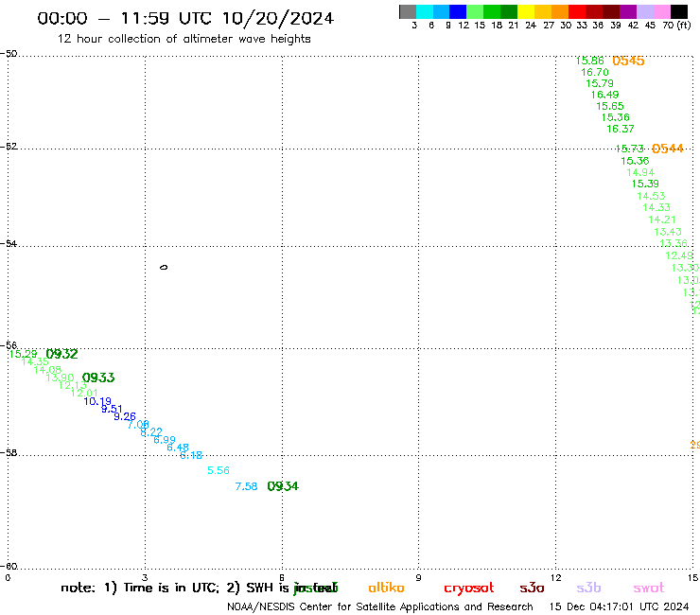Select the green 0933 time stamp

98,378
